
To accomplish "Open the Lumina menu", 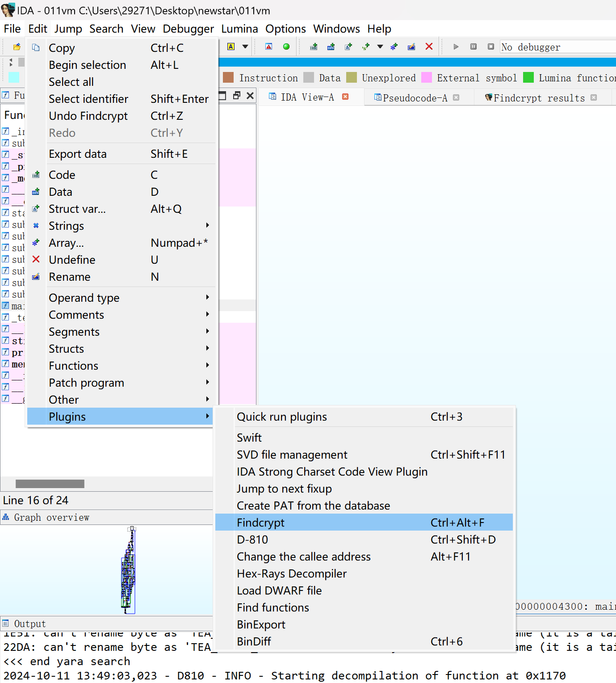I will tap(239, 29).
